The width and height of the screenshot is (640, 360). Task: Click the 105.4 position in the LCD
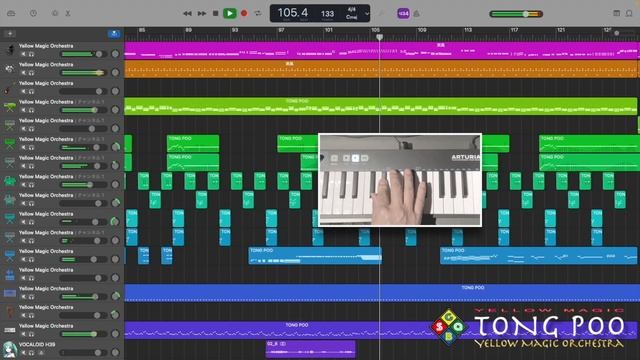[293, 13]
